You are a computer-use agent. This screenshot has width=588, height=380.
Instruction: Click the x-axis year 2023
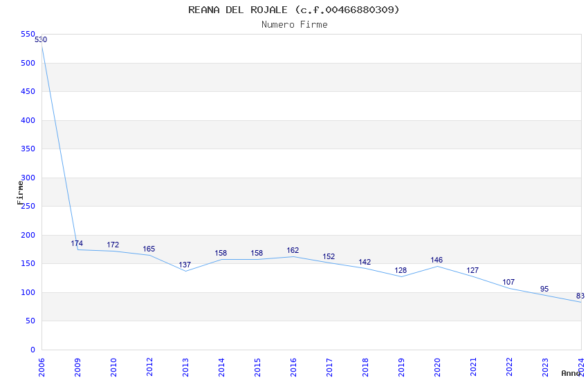coord(546,368)
